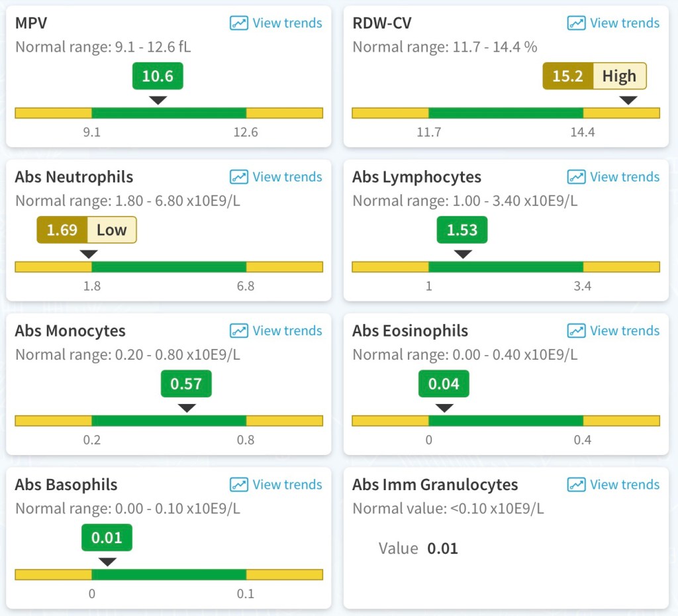Click the trends chart icon for MPV
Image resolution: width=678 pixels, height=616 pixels.
click(x=239, y=23)
